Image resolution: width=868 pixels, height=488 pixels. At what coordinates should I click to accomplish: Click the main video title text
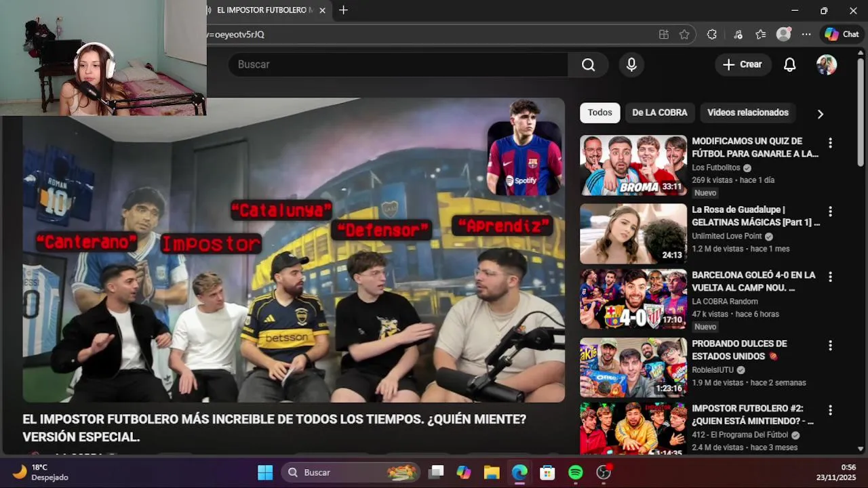tap(274, 428)
